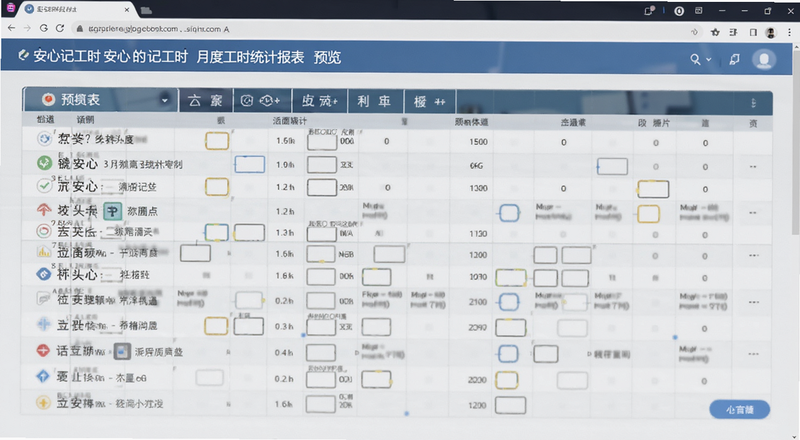Image resolution: width=800 pixels, height=440 pixels.
Task: Open the browser's three-dot menu
Action: tap(789, 32)
